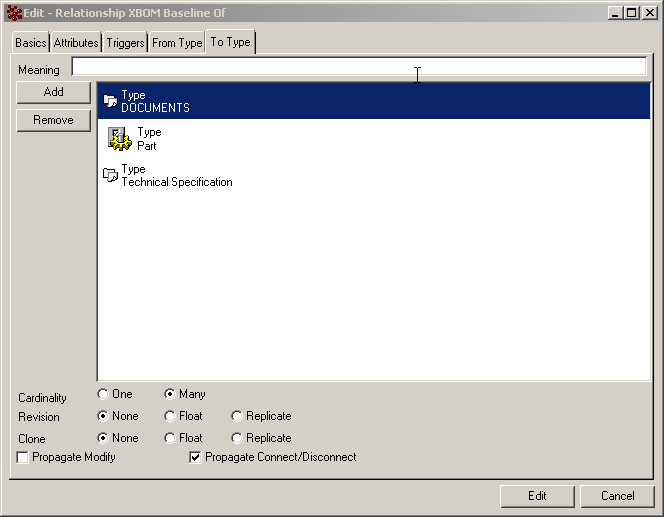Set Clone to Replicate
664x517 pixels.
(237, 438)
